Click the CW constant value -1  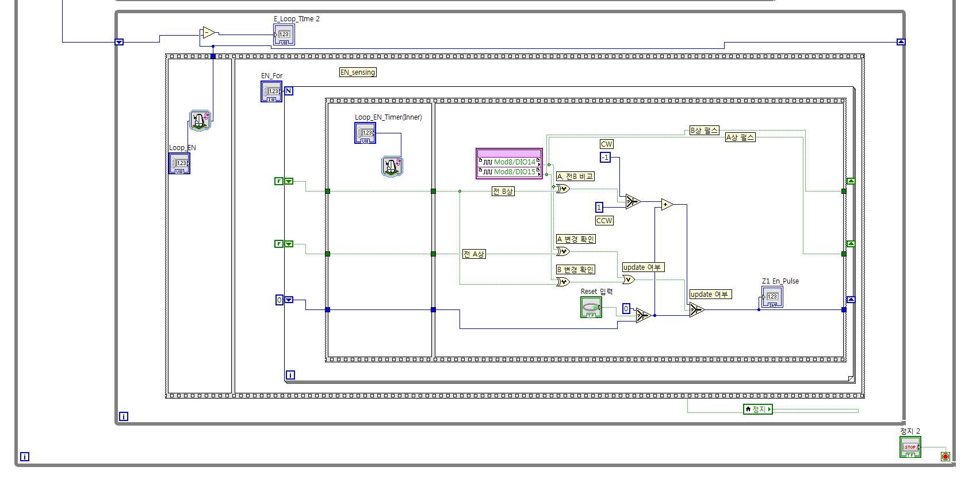[x=605, y=158]
